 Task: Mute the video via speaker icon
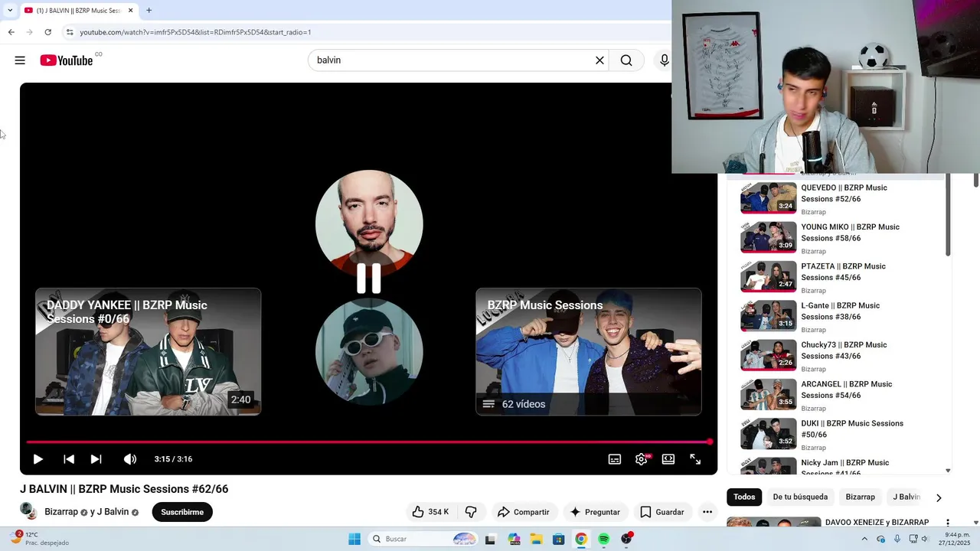pyautogui.click(x=130, y=459)
